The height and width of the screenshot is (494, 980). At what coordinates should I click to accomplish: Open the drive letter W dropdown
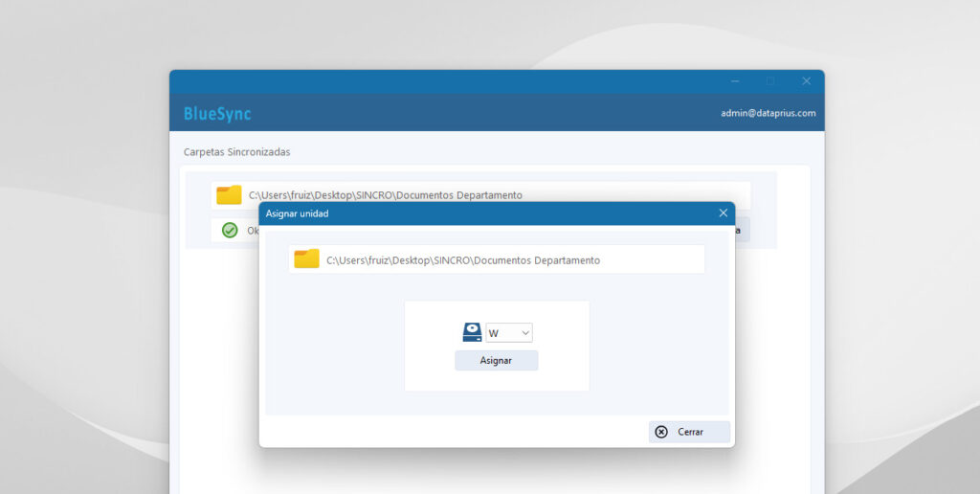[509, 333]
